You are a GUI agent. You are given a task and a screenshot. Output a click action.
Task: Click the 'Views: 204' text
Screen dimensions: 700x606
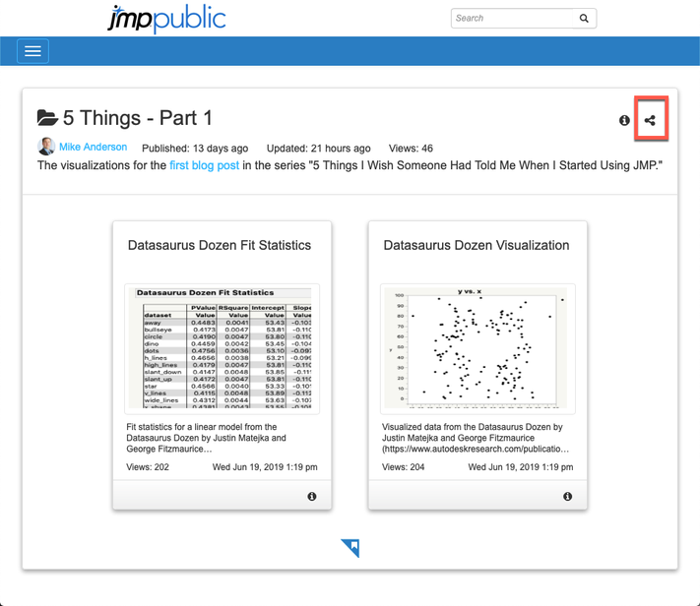coord(403,467)
